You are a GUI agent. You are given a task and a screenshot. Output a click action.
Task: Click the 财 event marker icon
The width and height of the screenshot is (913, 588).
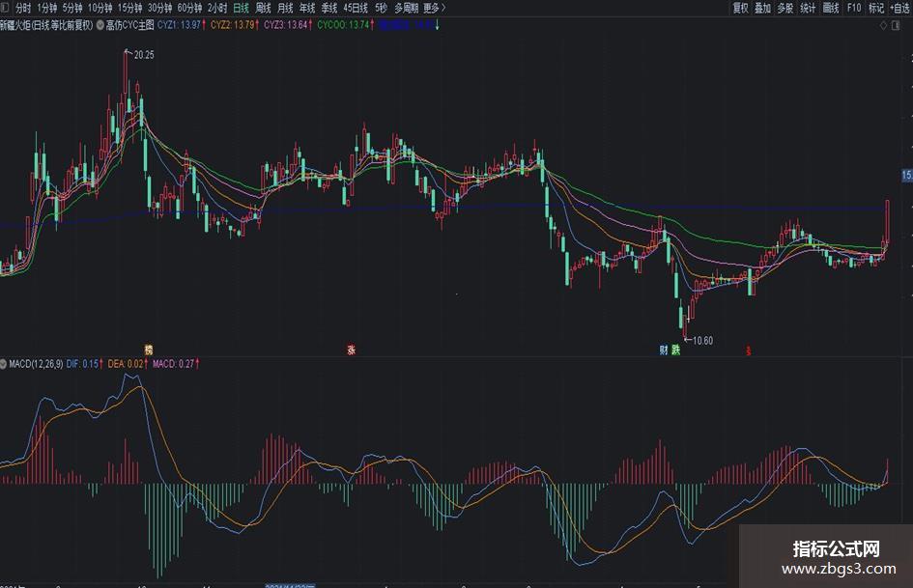pyautogui.click(x=664, y=350)
